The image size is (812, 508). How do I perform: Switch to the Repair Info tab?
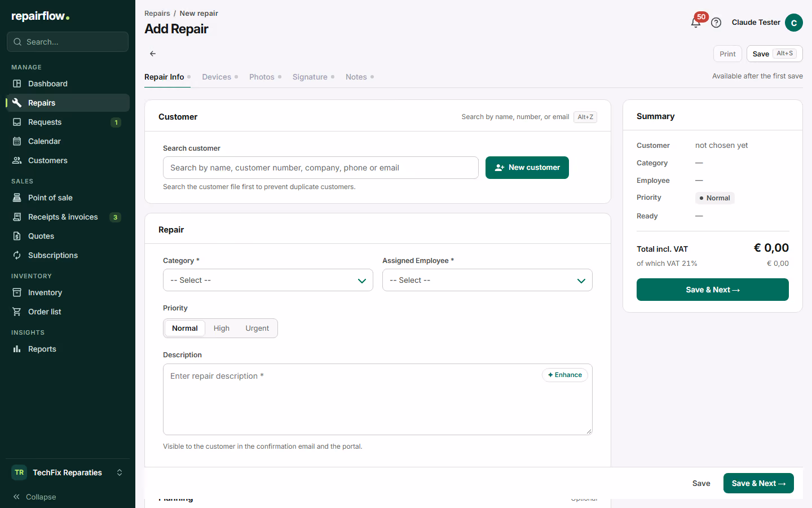coord(167,77)
